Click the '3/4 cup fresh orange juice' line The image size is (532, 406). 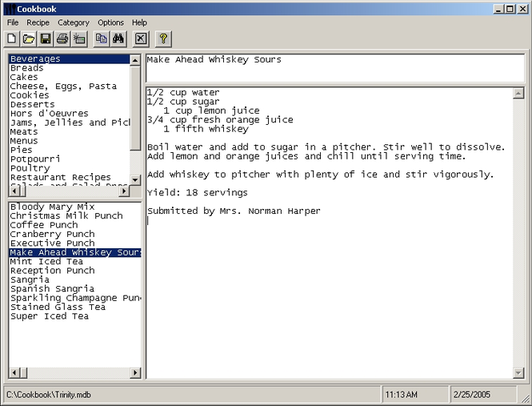tap(220, 120)
